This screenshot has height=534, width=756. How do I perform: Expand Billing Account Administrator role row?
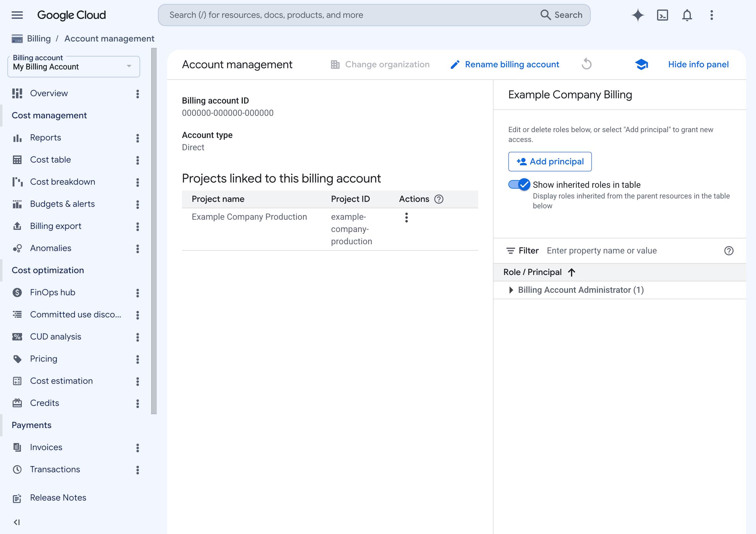511,290
